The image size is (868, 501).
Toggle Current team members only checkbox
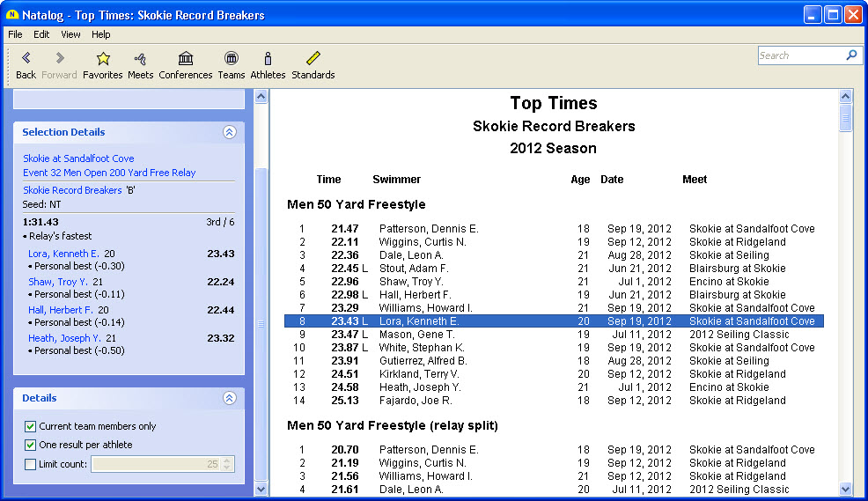(31, 427)
